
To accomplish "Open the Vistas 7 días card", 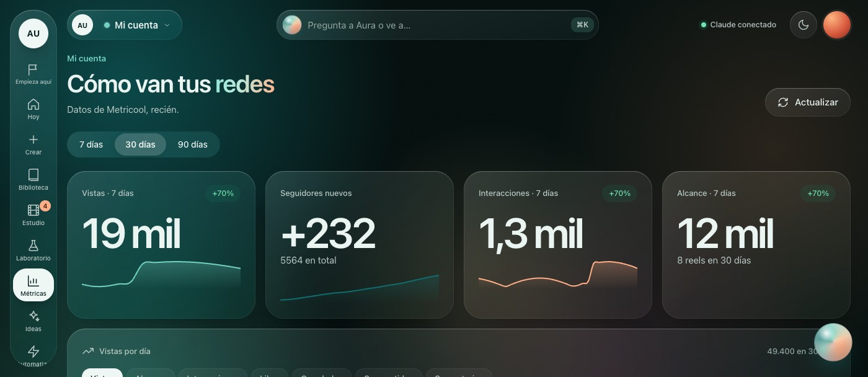I will [x=161, y=245].
